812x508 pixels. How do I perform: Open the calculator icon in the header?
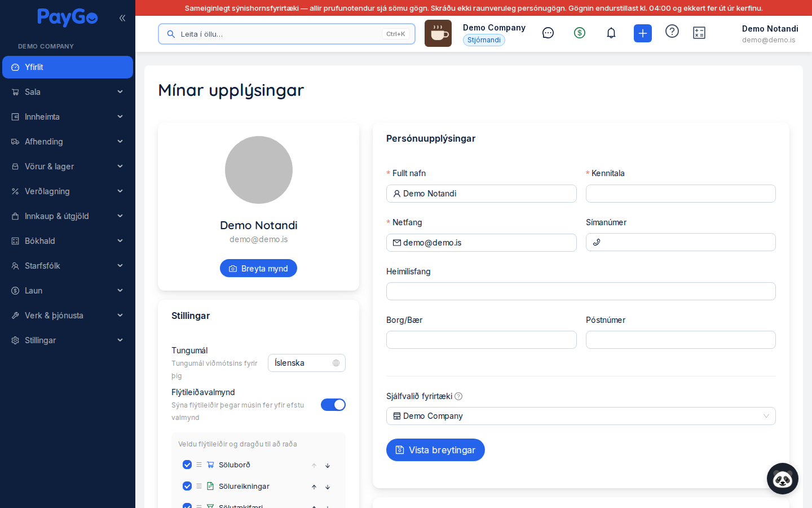(x=699, y=33)
